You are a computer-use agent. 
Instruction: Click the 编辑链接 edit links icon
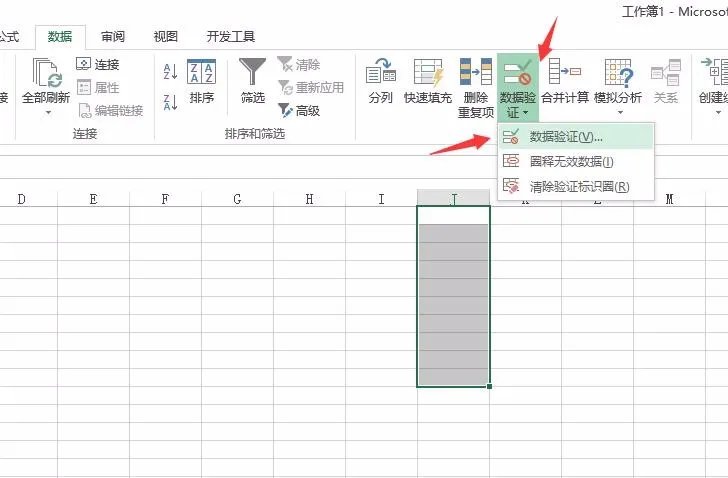(84, 110)
